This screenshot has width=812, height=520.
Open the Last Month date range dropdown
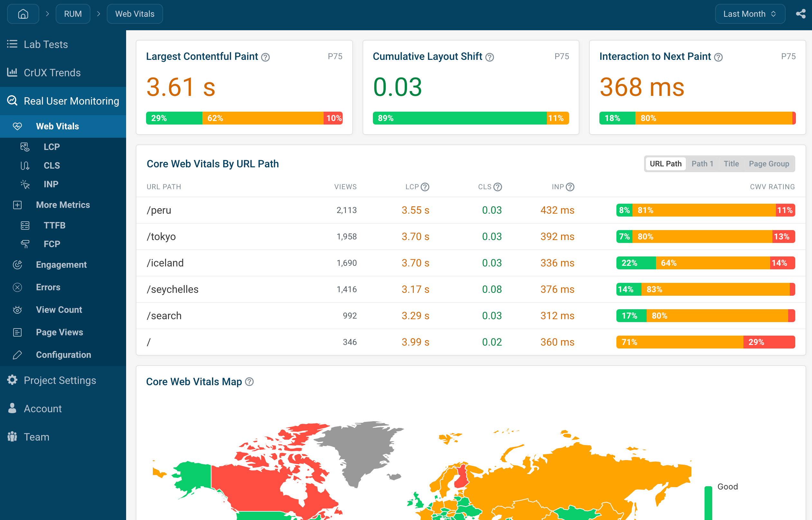pyautogui.click(x=750, y=14)
